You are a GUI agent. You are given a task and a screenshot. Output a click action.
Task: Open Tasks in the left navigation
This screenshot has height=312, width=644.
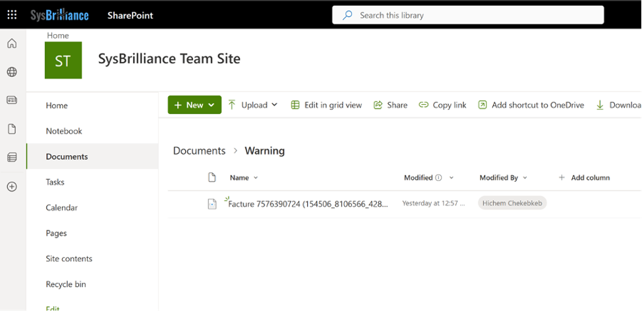click(x=55, y=182)
